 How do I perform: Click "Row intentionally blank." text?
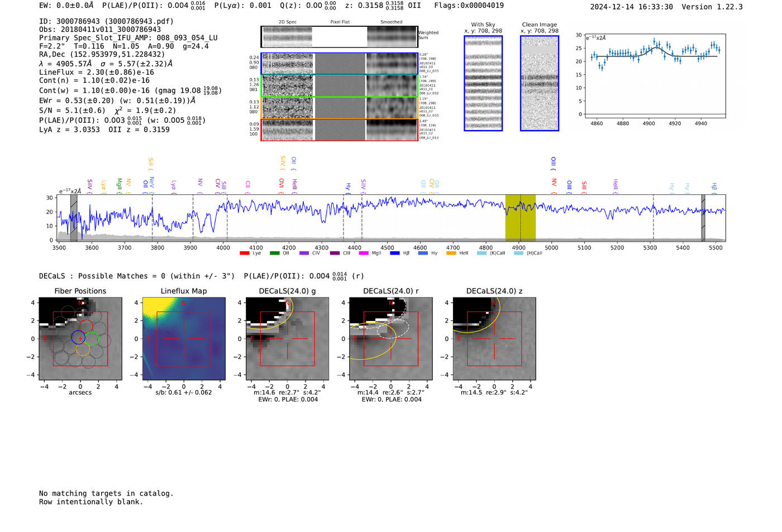[91, 502]
